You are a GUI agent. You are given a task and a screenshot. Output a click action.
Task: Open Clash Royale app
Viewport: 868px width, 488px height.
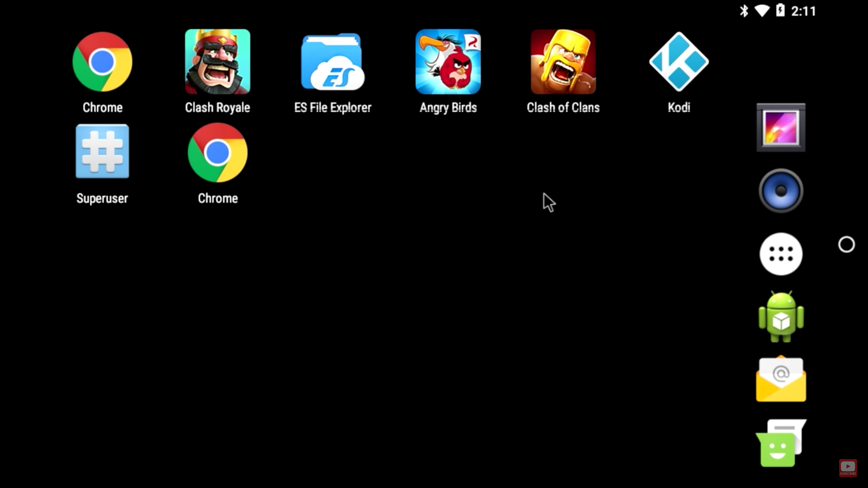(x=217, y=62)
